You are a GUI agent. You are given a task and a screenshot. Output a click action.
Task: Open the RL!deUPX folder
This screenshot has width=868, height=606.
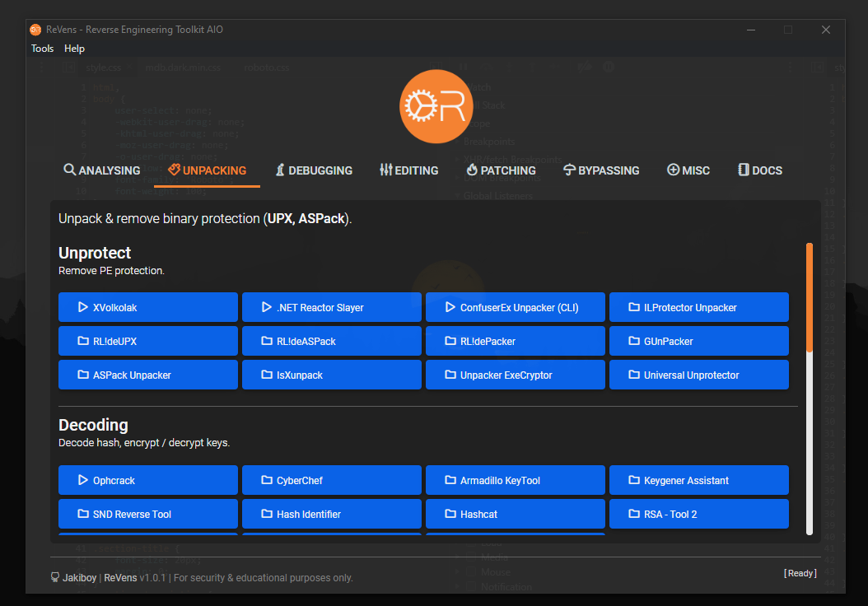coord(148,341)
